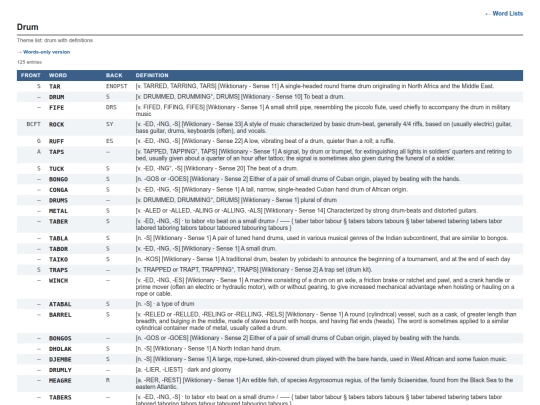Viewport: 540px width, 405px height.
Task: Select the word TAPS
Action: (x=56, y=152)
